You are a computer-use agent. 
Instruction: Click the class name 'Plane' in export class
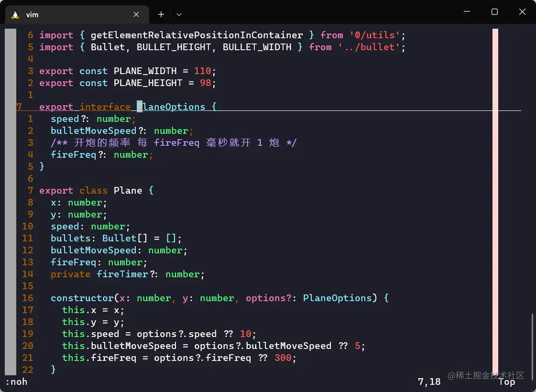[x=128, y=191]
